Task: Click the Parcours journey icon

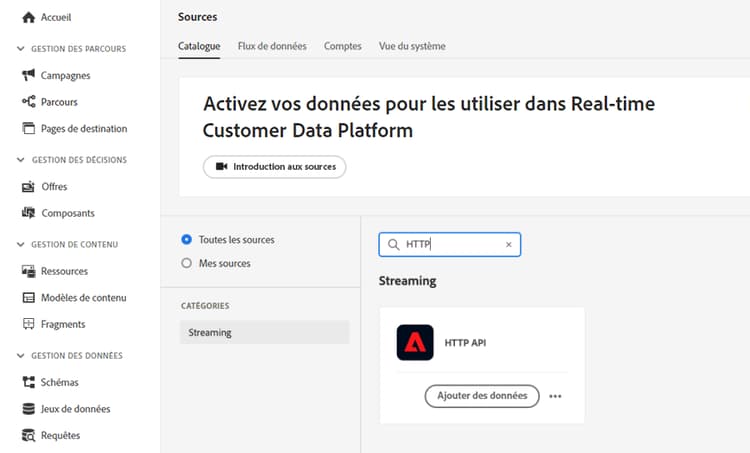Action: tap(29, 101)
